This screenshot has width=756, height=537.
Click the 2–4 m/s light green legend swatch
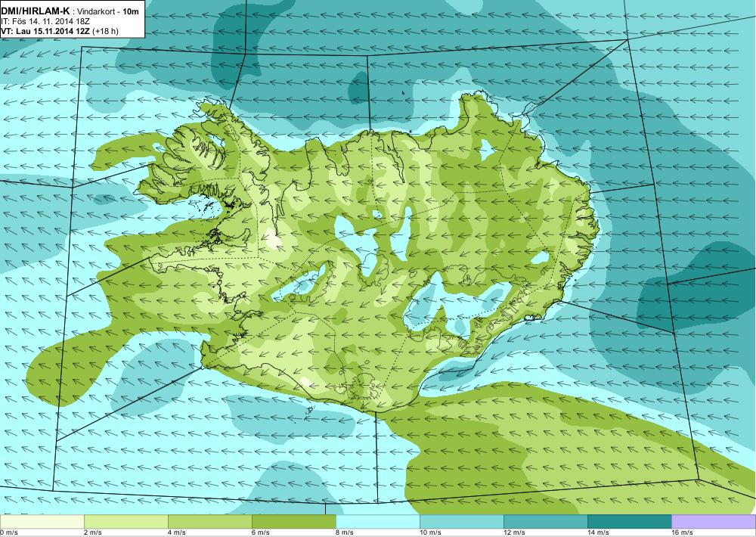point(126,522)
